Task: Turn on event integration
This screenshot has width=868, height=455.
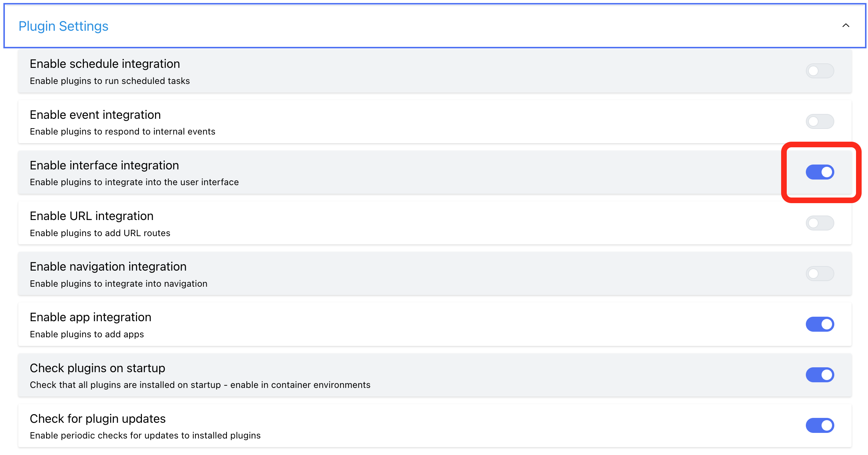Action: pos(820,121)
